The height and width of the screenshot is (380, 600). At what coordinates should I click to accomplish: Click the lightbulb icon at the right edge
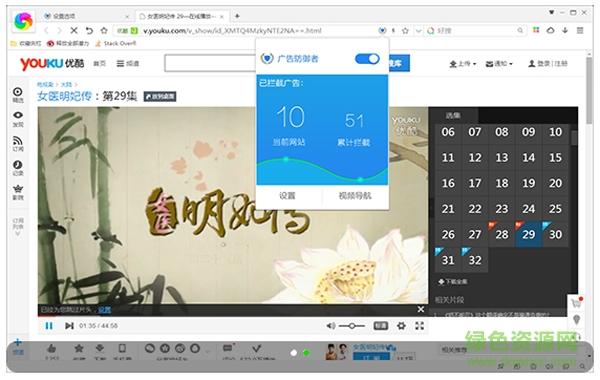(576, 320)
